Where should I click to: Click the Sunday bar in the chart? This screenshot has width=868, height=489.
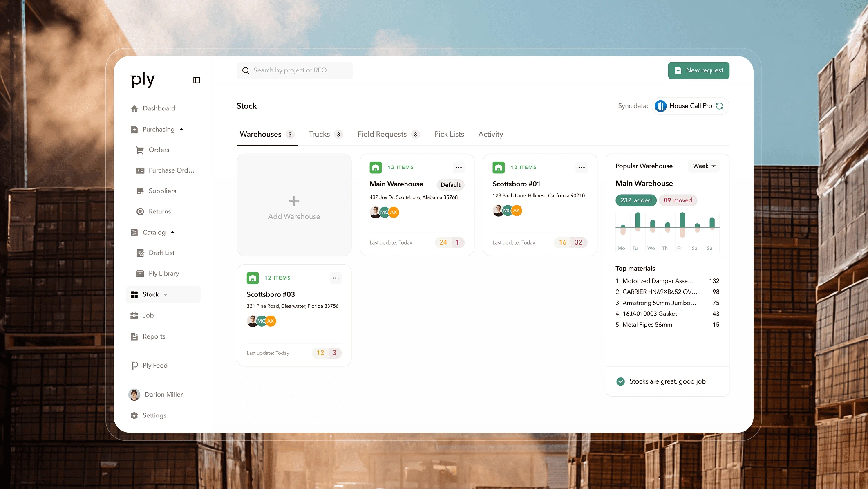(712, 224)
